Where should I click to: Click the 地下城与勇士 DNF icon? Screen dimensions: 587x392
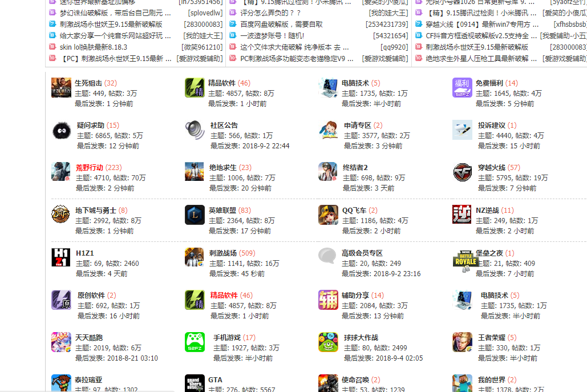point(60,215)
